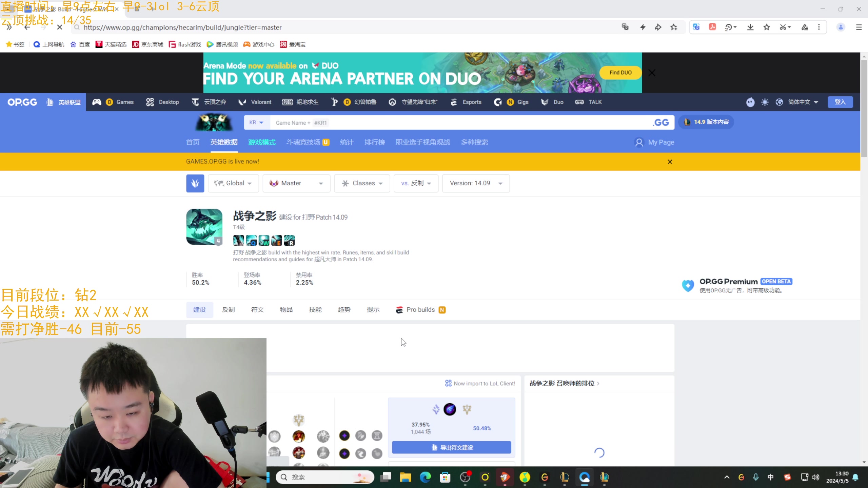This screenshot has height=488, width=868.
Task: Expand the Classes filter dropdown
Action: [362, 183]
